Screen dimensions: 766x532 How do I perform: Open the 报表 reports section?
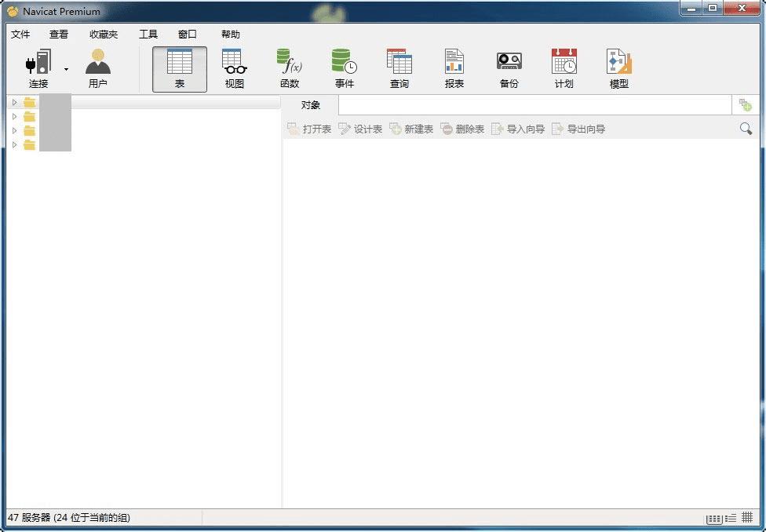coord(454,69)
